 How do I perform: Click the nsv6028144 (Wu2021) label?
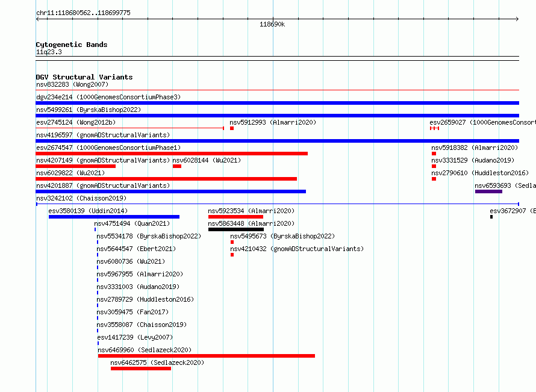tap(207, 160)
